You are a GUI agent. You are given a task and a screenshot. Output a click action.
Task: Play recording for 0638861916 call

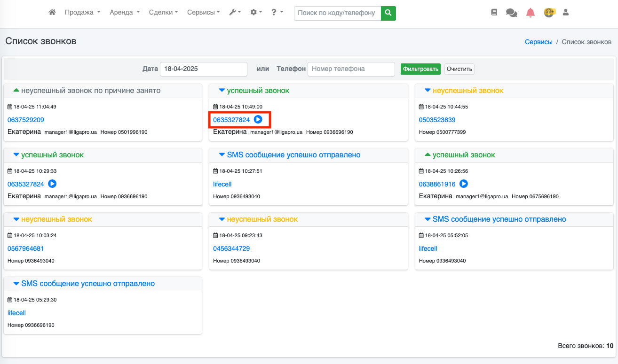(464, 184)
